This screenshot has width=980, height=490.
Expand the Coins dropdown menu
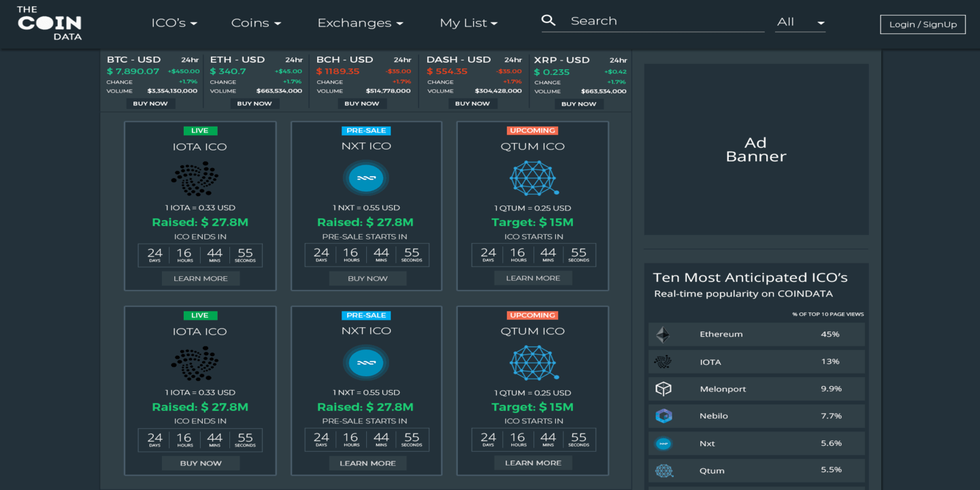point(256,23)
